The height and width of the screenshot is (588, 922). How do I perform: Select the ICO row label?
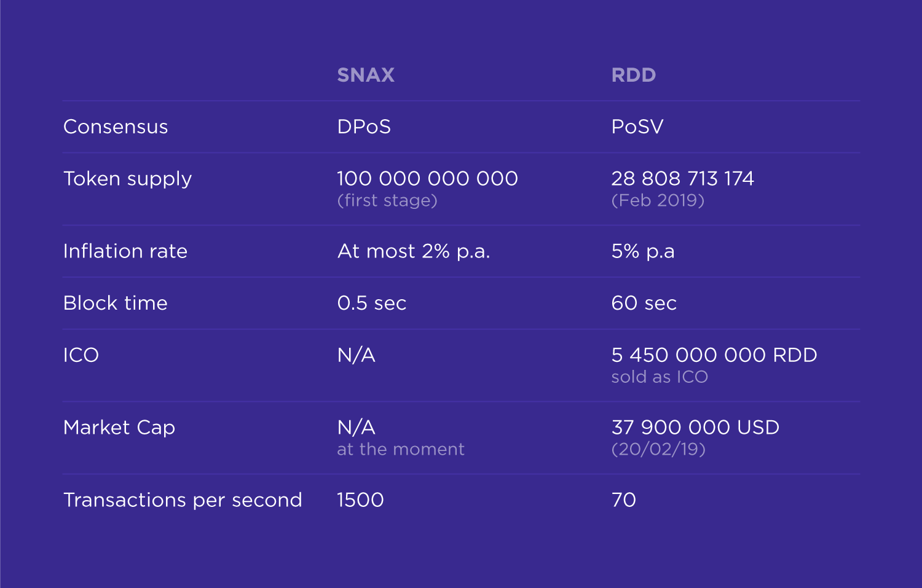(81, 355)
